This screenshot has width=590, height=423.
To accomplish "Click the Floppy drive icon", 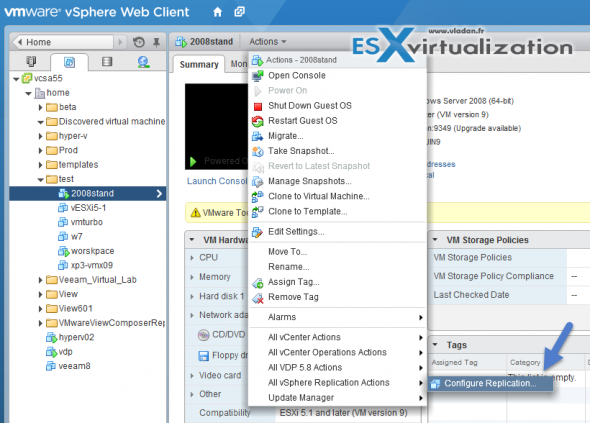I will tap(204, 356).
